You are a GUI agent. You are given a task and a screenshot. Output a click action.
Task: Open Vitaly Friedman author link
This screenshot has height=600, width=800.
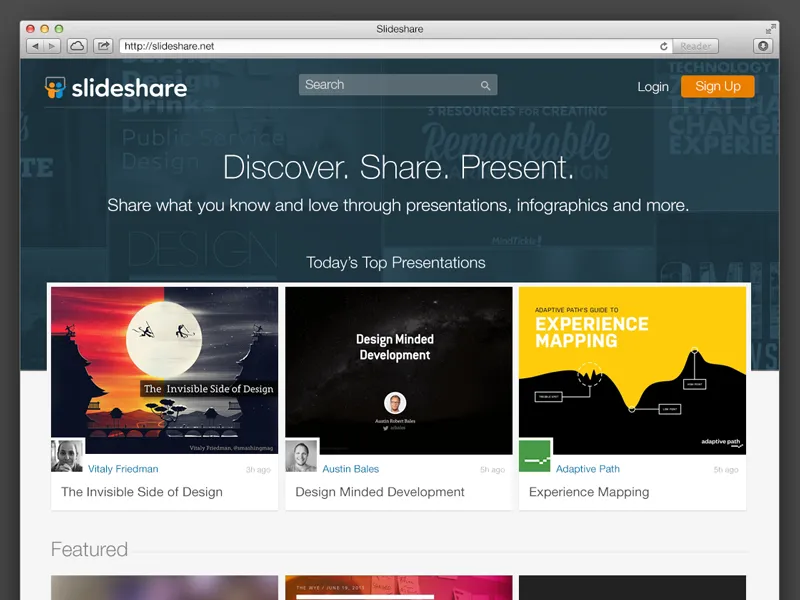123,469
